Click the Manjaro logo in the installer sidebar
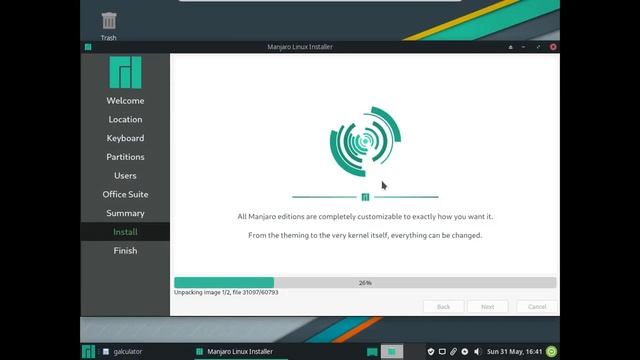This screenshot has height=360, width=640. pyautogui.click(x=125, y=72)
